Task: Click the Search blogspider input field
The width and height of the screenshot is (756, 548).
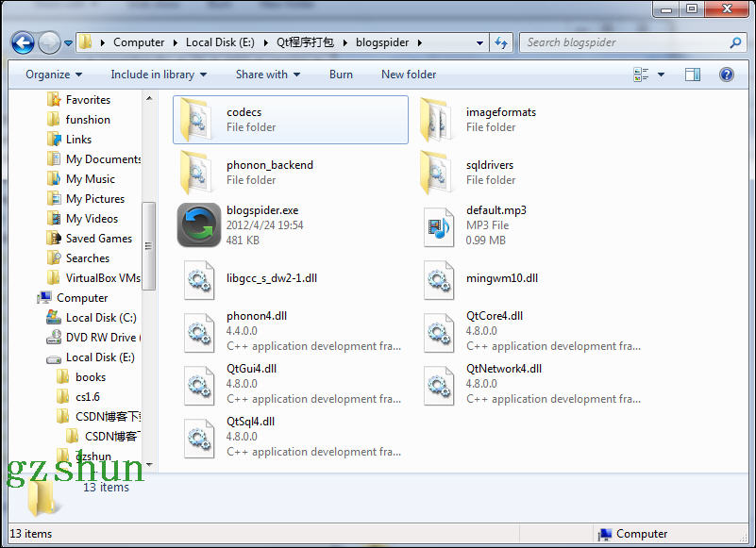Action: coord(623,42)
